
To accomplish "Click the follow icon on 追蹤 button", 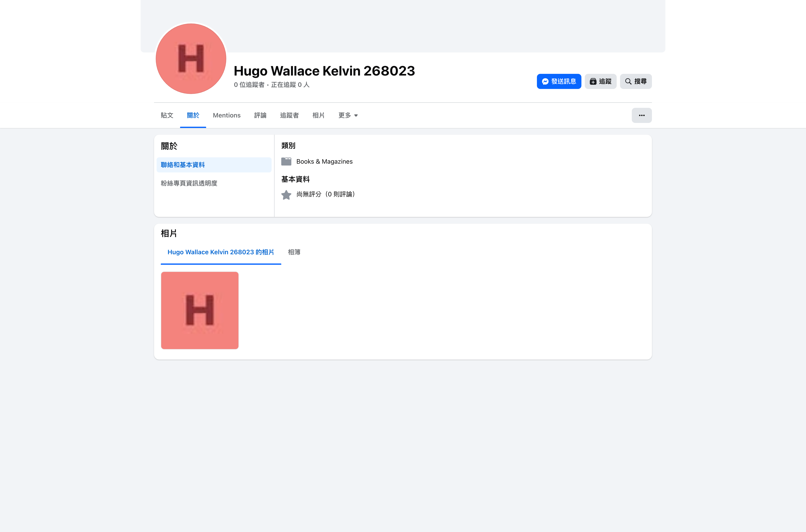I will 593,81.
